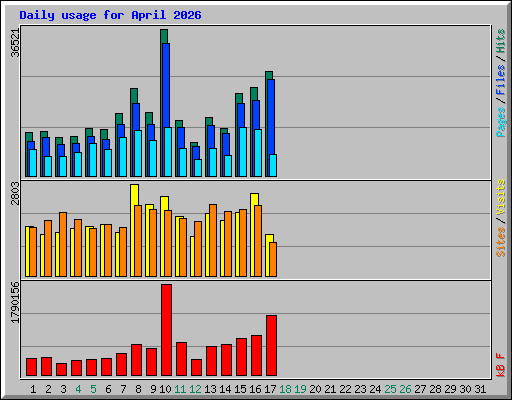The image size is (512, 400).
Task: Select day label 16 on the x-axis
Action: coord(255,389)
